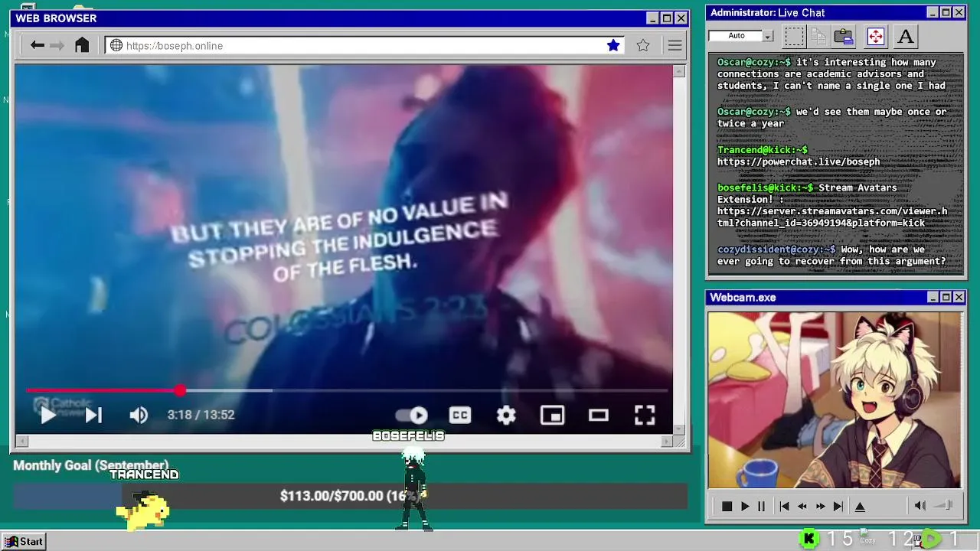The image size is (980, 551).
Task: Skip to next track in Webcam.exe
Action: [x=838, y=507]
